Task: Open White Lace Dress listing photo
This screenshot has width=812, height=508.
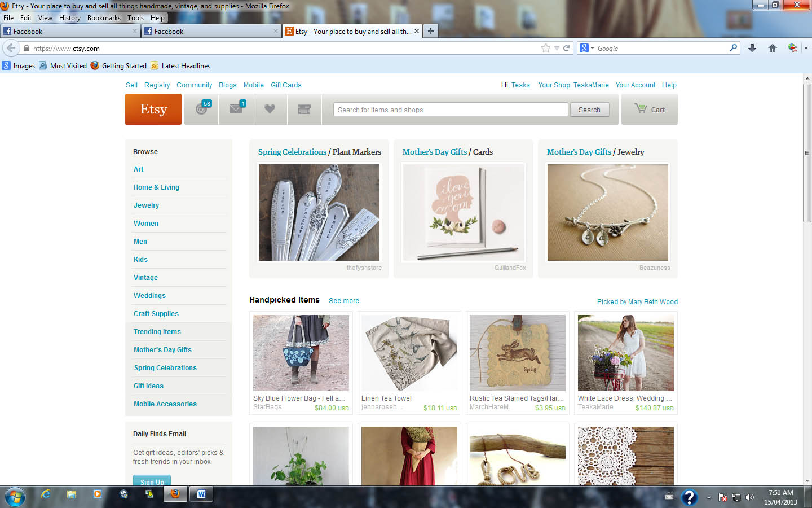Action: [x=626, y=353]
